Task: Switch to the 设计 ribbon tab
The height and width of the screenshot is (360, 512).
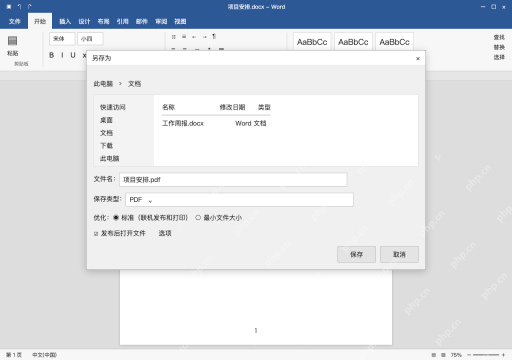Action: [84, 21]
